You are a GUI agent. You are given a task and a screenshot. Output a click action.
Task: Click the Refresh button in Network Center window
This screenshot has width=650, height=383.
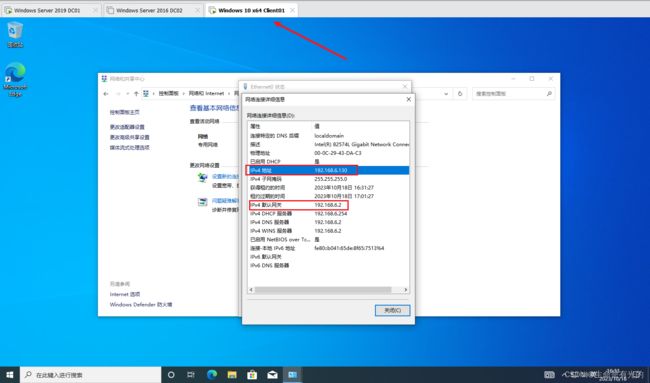click(x=460, y=94)
